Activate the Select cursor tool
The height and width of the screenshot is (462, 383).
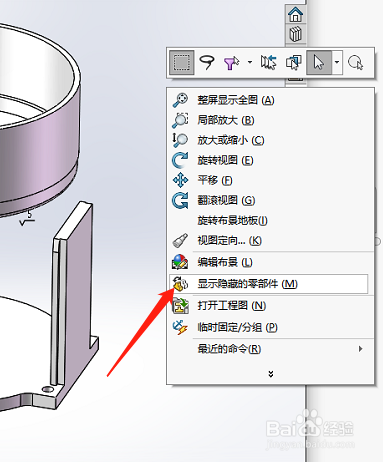319,62
